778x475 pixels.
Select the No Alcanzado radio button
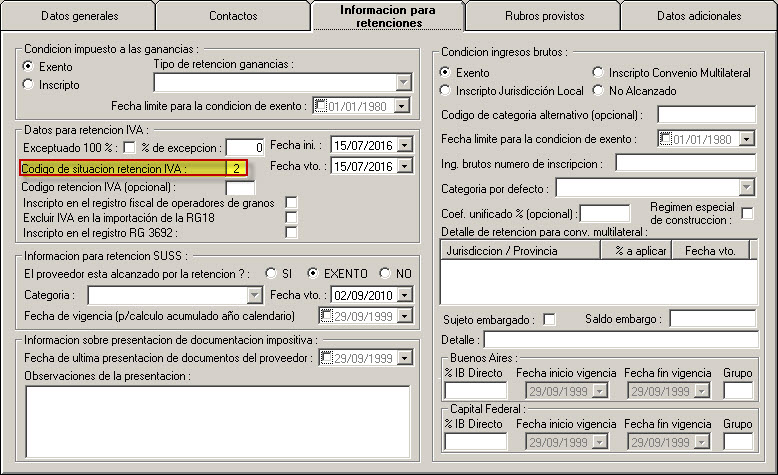598,91
